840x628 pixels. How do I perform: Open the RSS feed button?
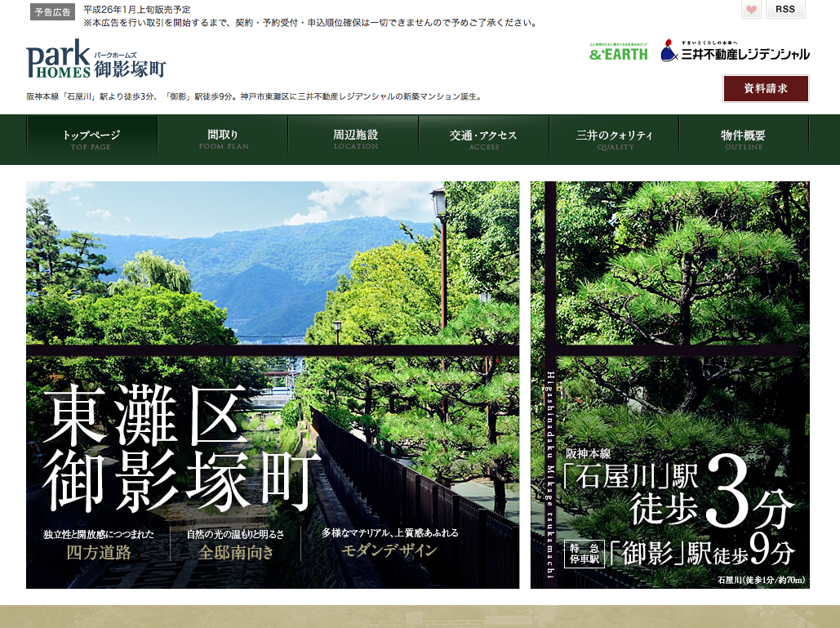[x=784, y=10]
